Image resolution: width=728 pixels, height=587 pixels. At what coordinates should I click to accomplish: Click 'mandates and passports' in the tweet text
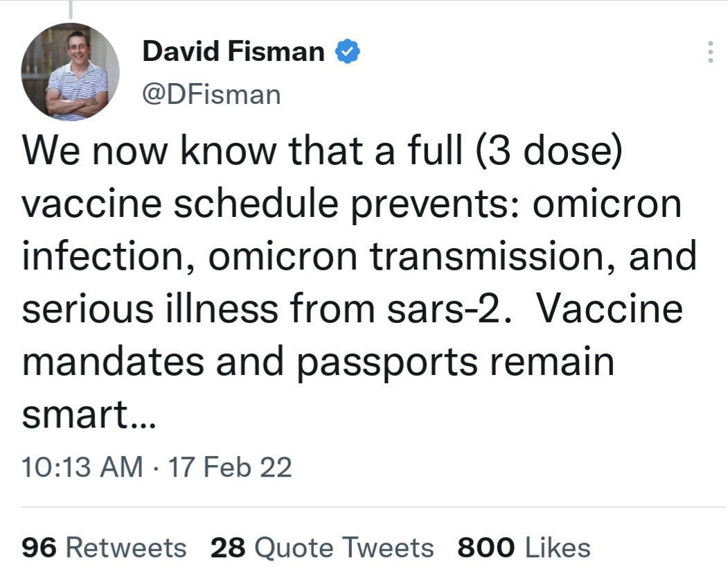249,362
